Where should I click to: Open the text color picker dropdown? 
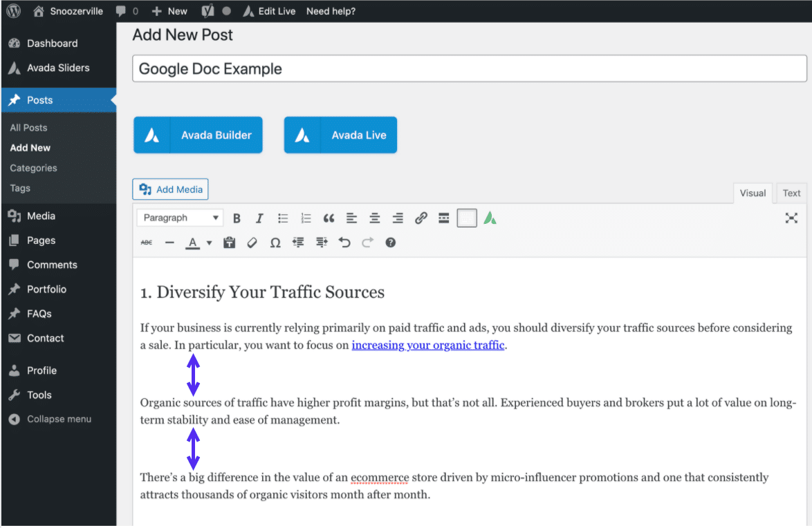pos(209,243)
